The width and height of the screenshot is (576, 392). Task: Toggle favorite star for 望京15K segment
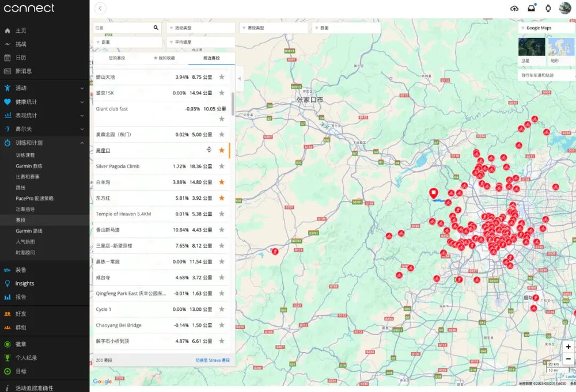pyautogui.click(x=222, y=93)
